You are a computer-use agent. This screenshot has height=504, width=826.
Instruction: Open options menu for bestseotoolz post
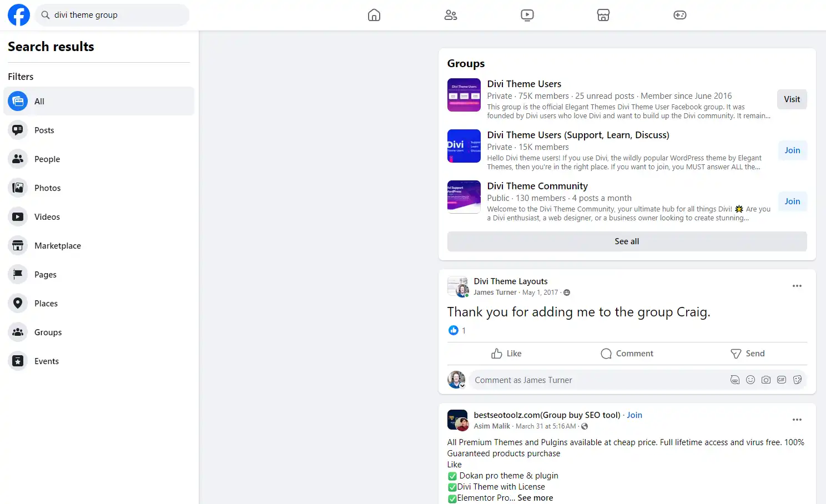[x=797, y=420]
